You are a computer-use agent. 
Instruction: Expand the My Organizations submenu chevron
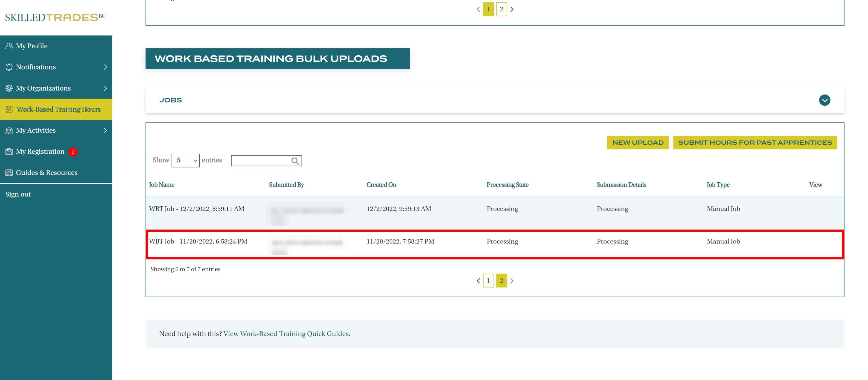coord(105,88)
